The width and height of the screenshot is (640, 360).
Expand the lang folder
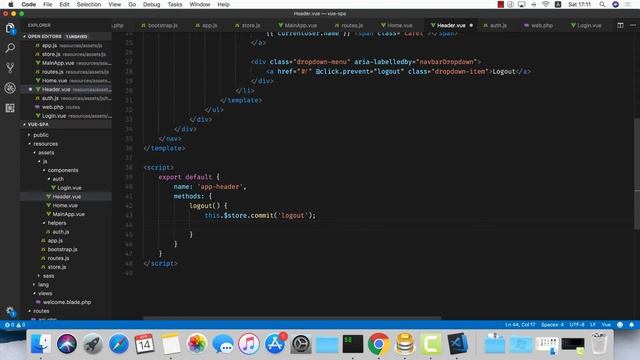click(43, 284)
